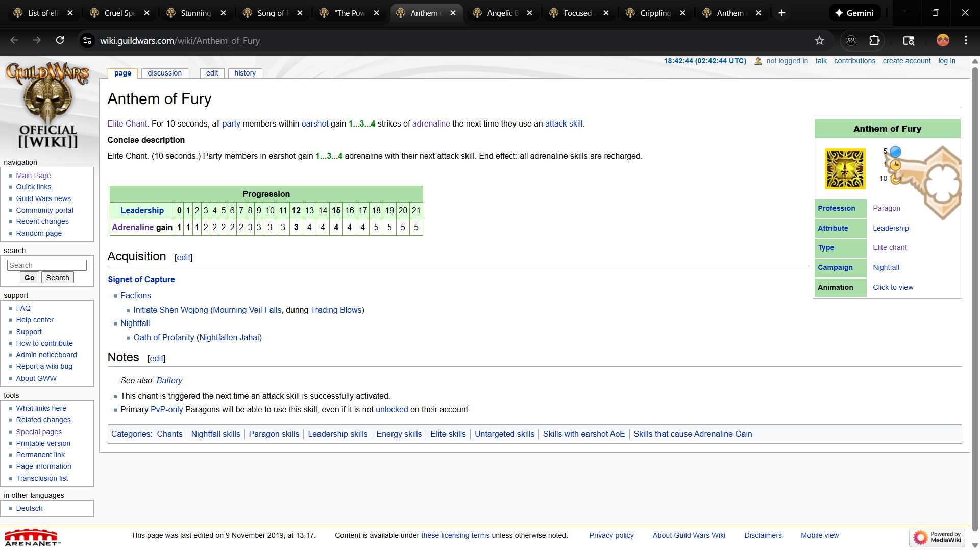The width and height of the screenshot is (980, 550).
Task: Click the ArenaNet logo in the footer
Action: [33, 537]
